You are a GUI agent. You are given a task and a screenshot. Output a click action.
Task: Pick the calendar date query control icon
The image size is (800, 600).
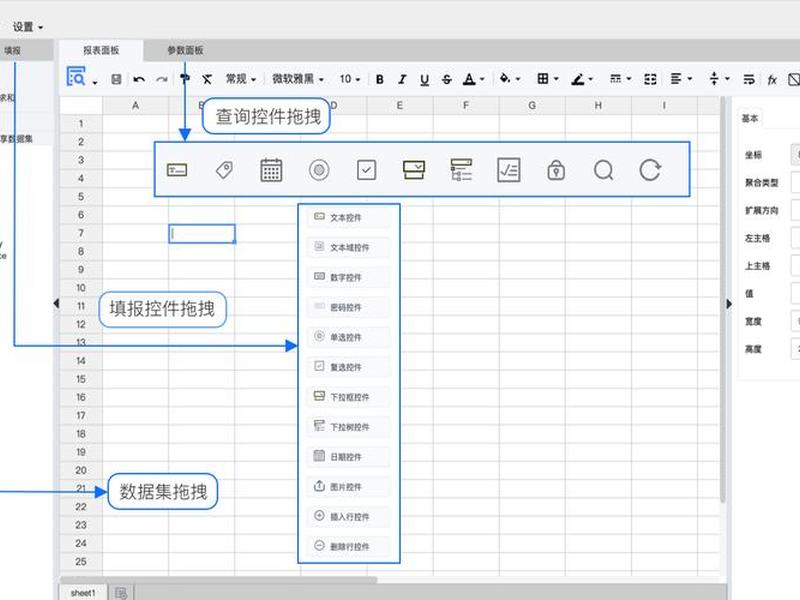271,170
